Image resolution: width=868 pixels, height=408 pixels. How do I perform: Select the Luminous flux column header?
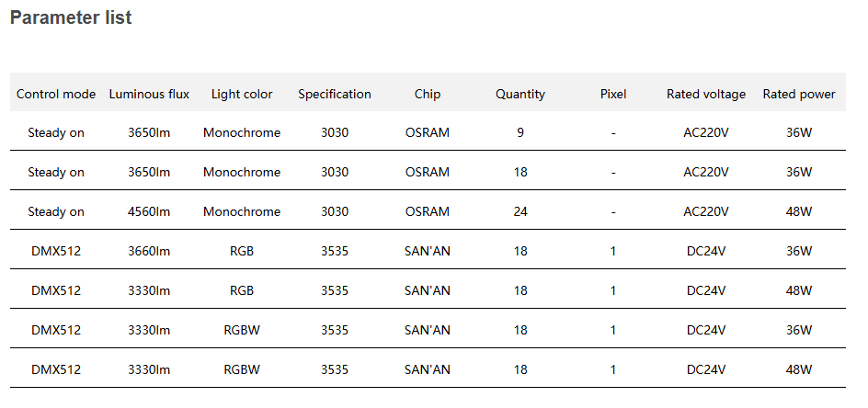pyautogui.click(x=149, y=94)
